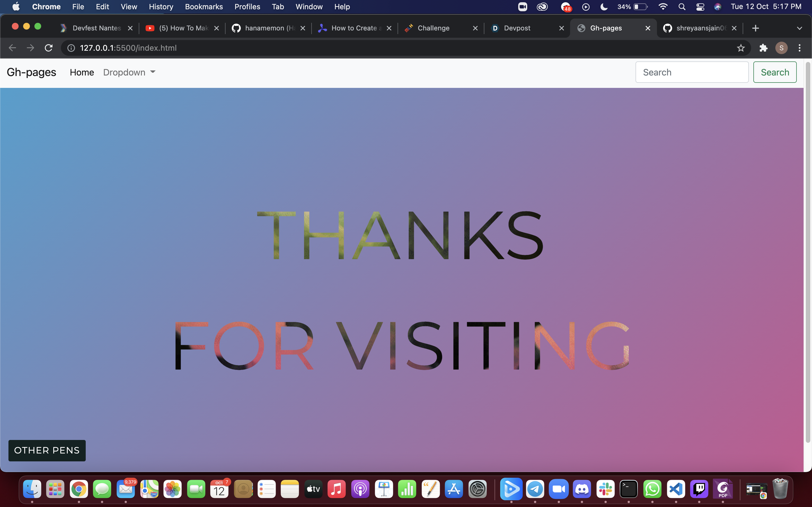Click the Home nav link

tap(82, 72)
